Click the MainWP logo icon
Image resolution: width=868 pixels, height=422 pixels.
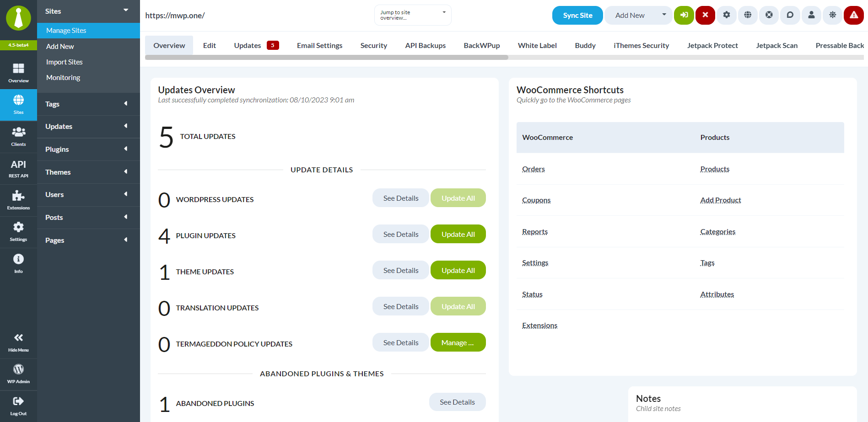point(18,18)
